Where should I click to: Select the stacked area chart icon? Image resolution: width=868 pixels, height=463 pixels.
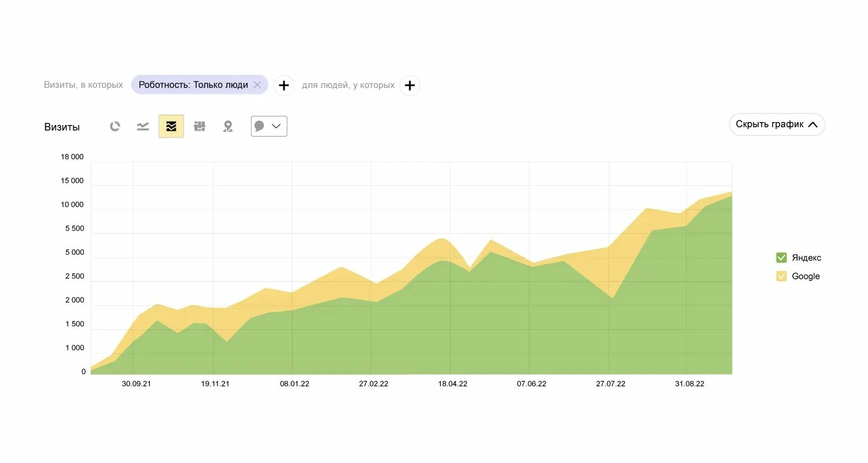171,126
